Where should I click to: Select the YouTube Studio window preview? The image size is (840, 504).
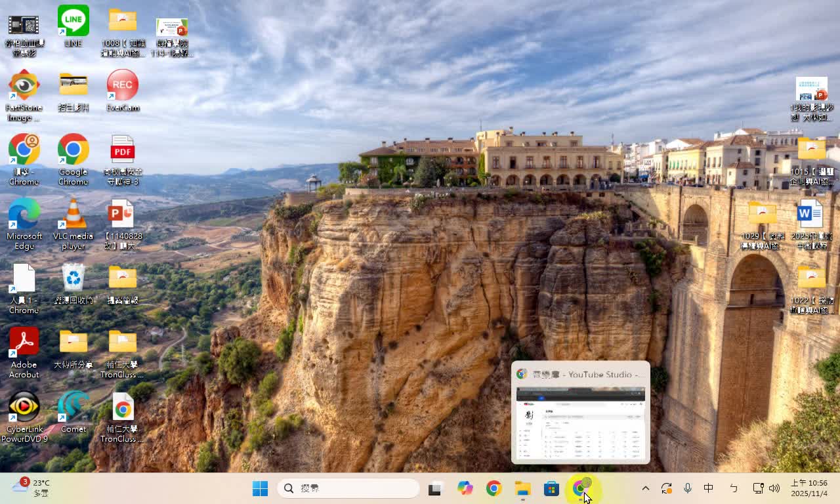(x=580, y=420)
